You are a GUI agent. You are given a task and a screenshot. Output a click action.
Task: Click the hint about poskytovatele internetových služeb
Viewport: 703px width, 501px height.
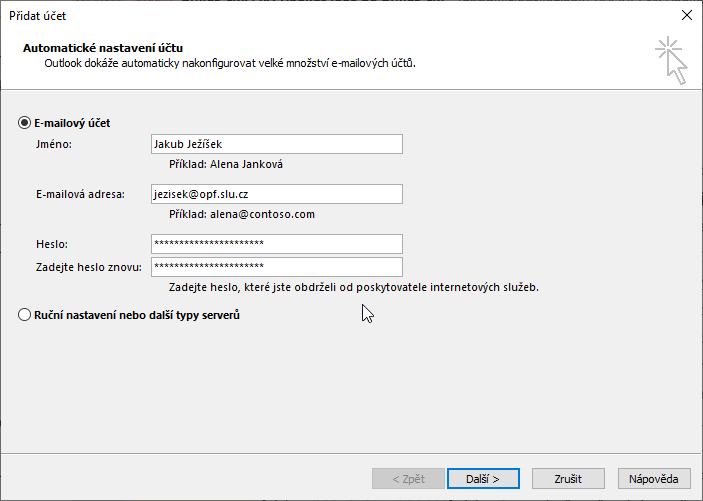[354, 287]
